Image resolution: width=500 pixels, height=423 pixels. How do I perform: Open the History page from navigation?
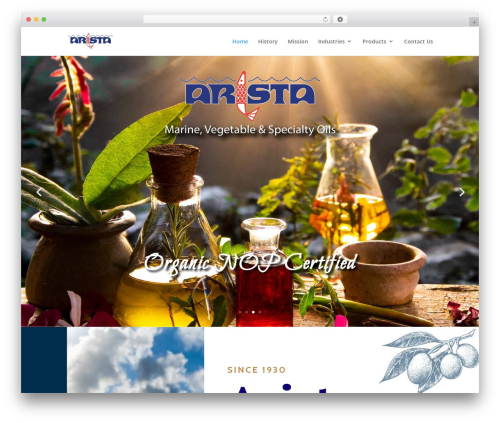coord(268,41)
